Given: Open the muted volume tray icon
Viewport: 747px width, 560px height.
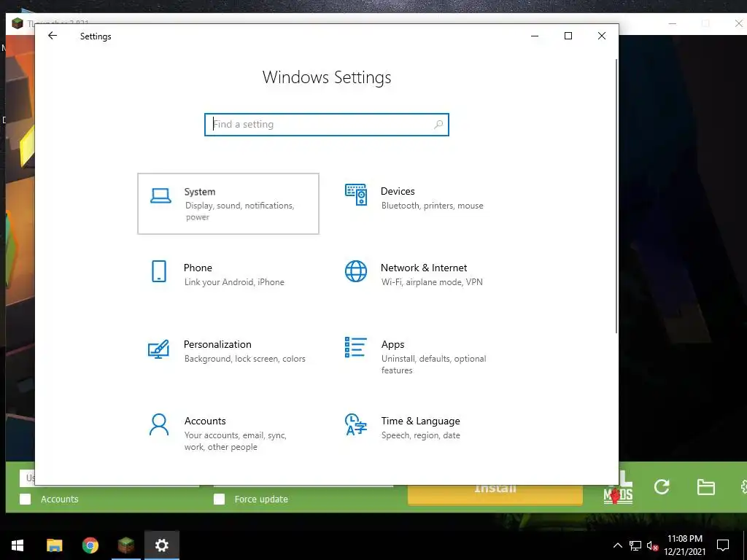Looking at the screenshot, I should tap(652, 545).
